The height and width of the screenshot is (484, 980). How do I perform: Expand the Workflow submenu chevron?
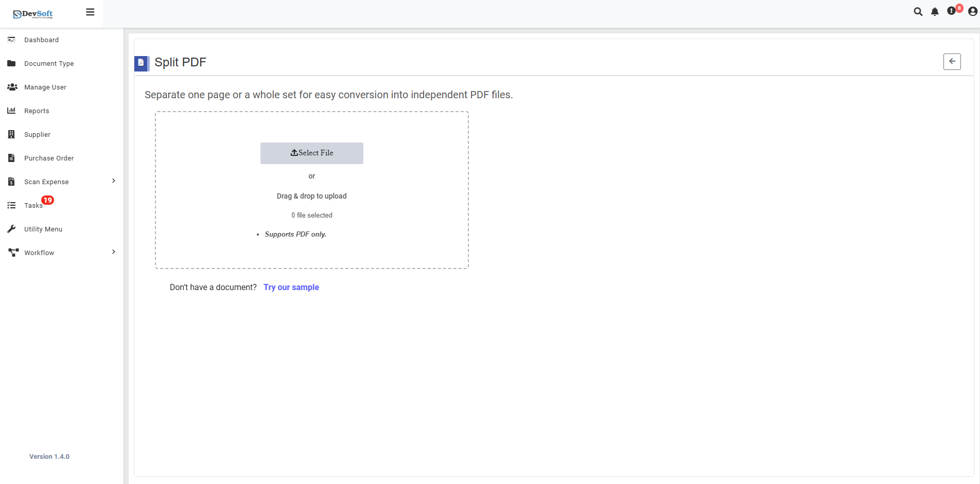pos(113,252)
